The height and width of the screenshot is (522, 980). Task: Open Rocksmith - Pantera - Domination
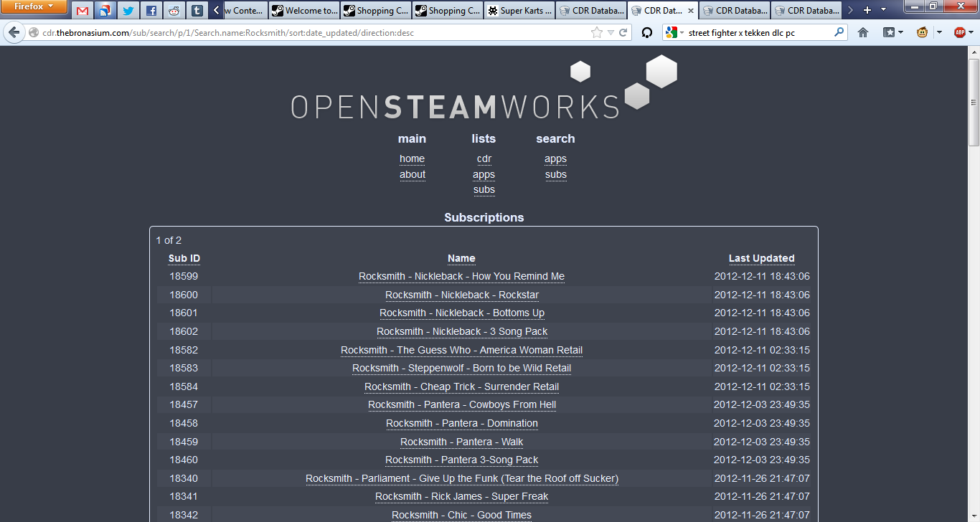462,424
